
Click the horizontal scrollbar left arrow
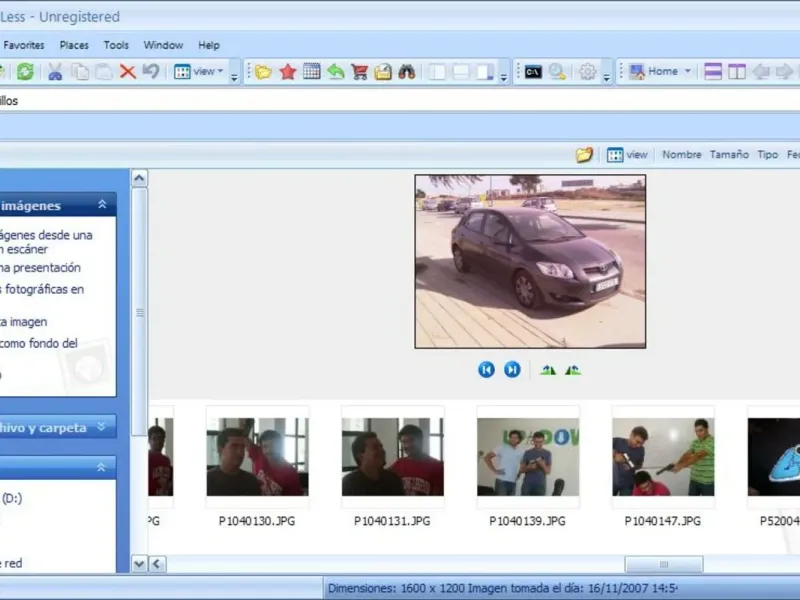click(157, 564)
